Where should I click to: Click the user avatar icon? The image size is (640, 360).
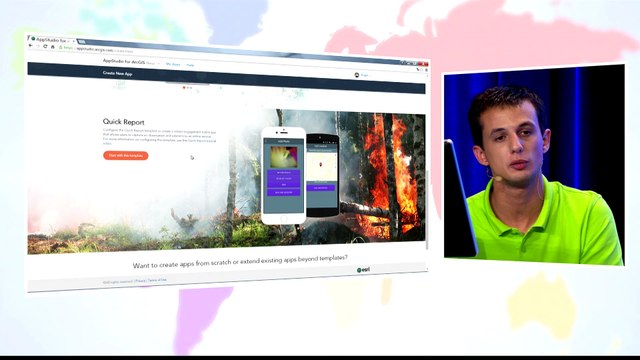coord(357,75)
